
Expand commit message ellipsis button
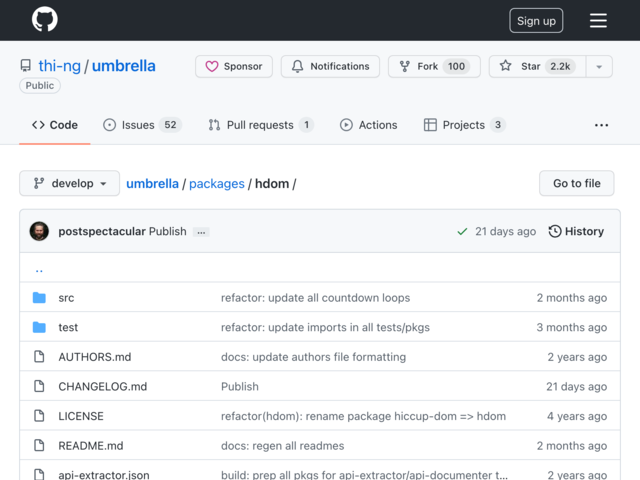(201, 232)
